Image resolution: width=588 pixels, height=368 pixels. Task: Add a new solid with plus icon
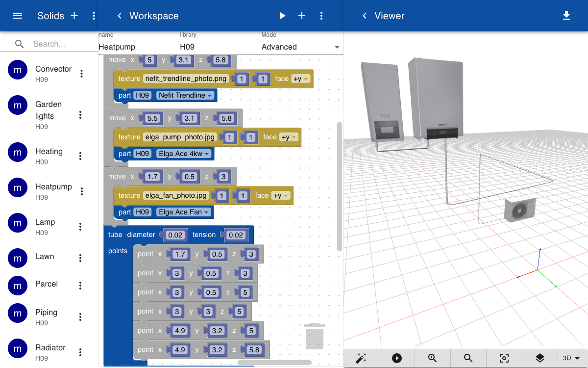click(74, 16)
